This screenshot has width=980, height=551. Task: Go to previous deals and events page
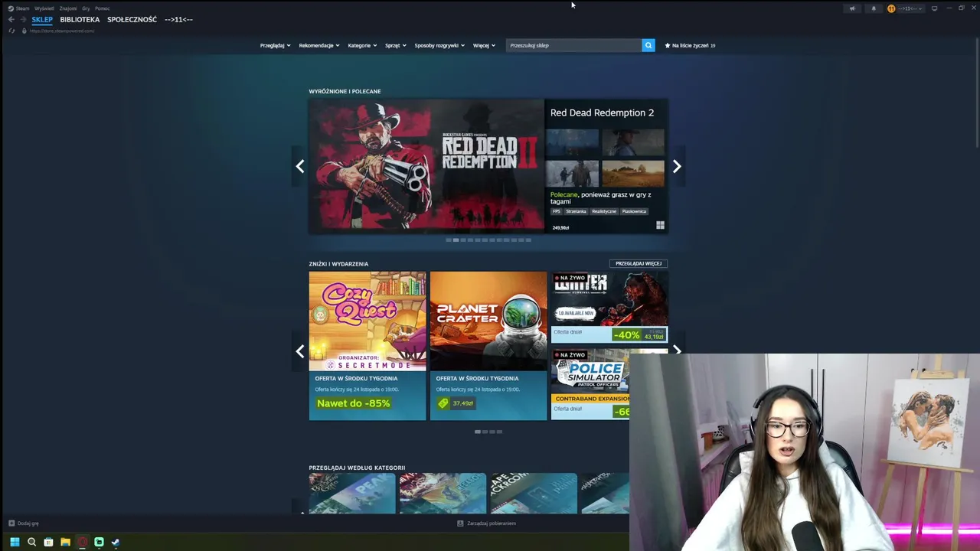tap(300, 351)
